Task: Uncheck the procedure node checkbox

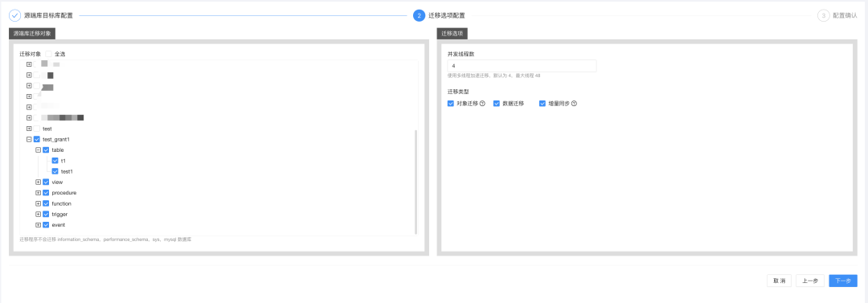Action: click(x=46, y=193)
